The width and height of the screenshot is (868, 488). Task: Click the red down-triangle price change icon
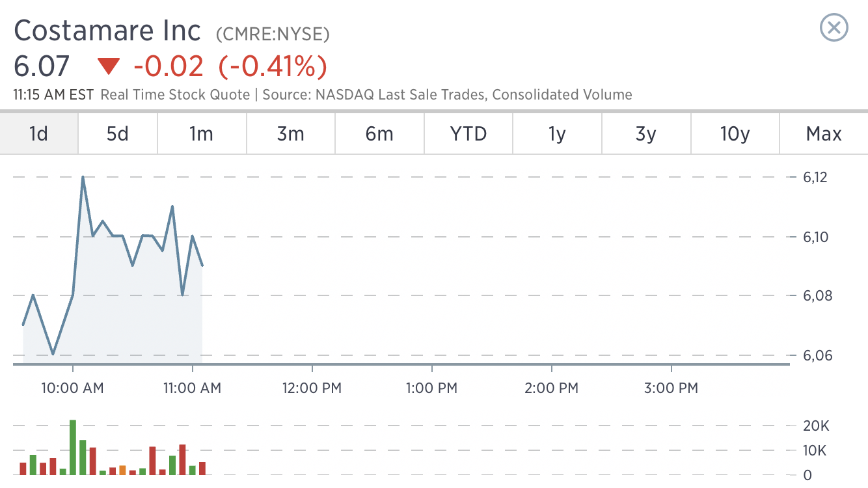109,66
